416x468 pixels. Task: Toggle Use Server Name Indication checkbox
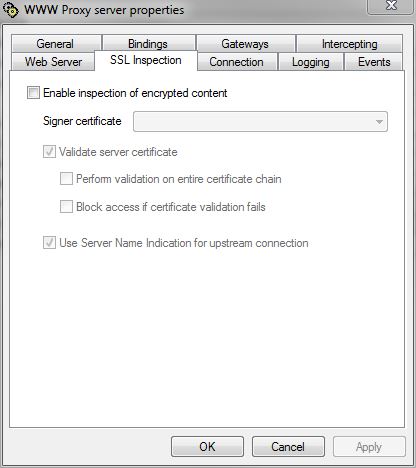(49, 243)
